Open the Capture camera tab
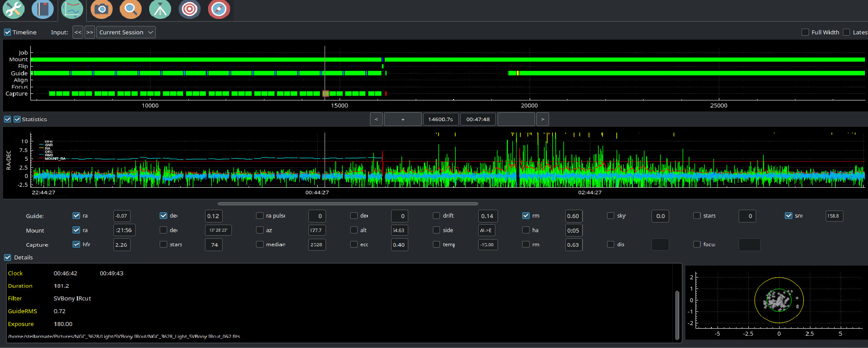This screenshot has height=348, width=868. tap(102, 9)
